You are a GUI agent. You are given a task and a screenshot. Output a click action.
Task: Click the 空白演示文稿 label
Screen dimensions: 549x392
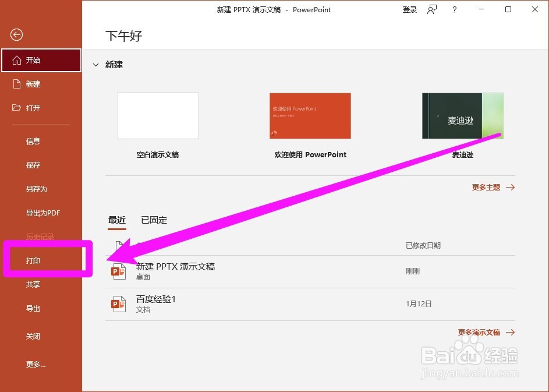(x=158, y=154)
